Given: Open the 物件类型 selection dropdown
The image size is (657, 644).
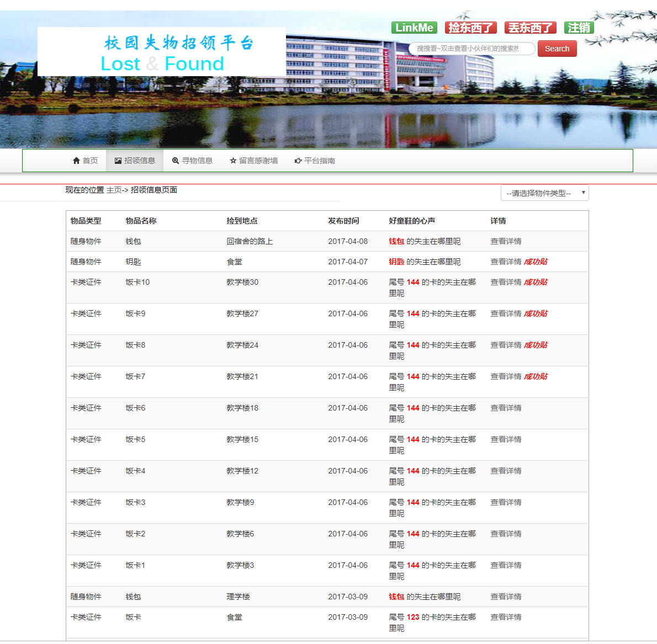Looking at the screenshot, I should click(x=544, y=193).
